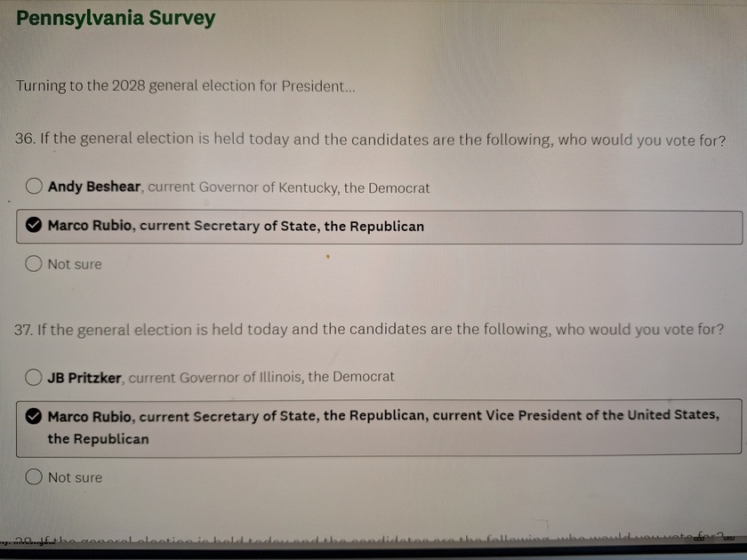
Task: Select the JB Pritzker radio button
Action: pyautogui.click(x=34, y=377)
